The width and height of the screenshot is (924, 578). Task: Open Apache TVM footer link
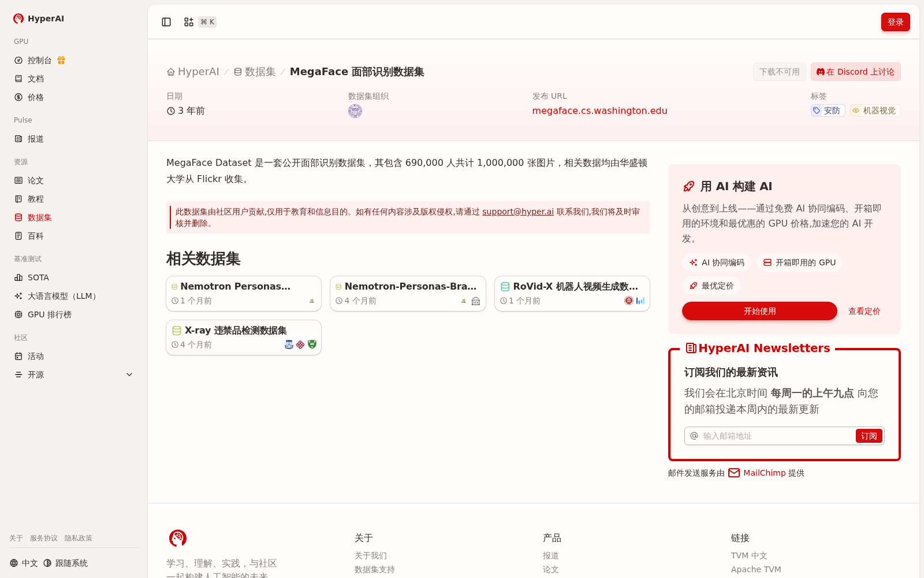(756, 569)
